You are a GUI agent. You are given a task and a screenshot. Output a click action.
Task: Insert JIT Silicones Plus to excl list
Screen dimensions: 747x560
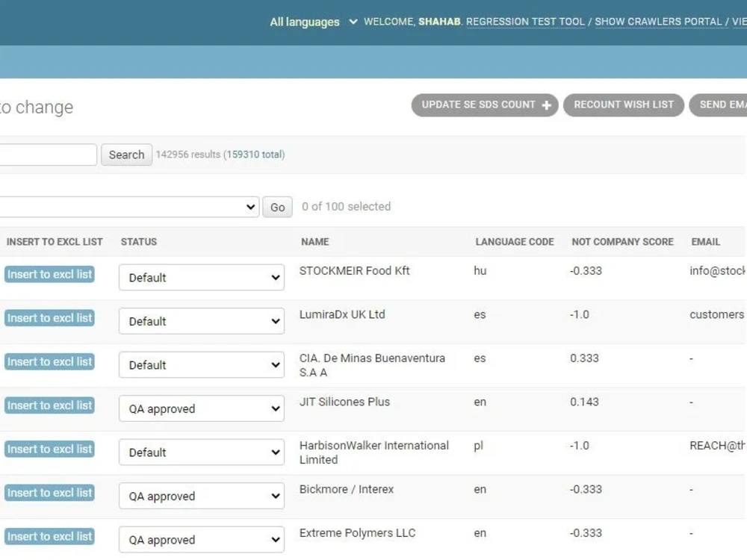pyautogui.click(x=49, y=405)
